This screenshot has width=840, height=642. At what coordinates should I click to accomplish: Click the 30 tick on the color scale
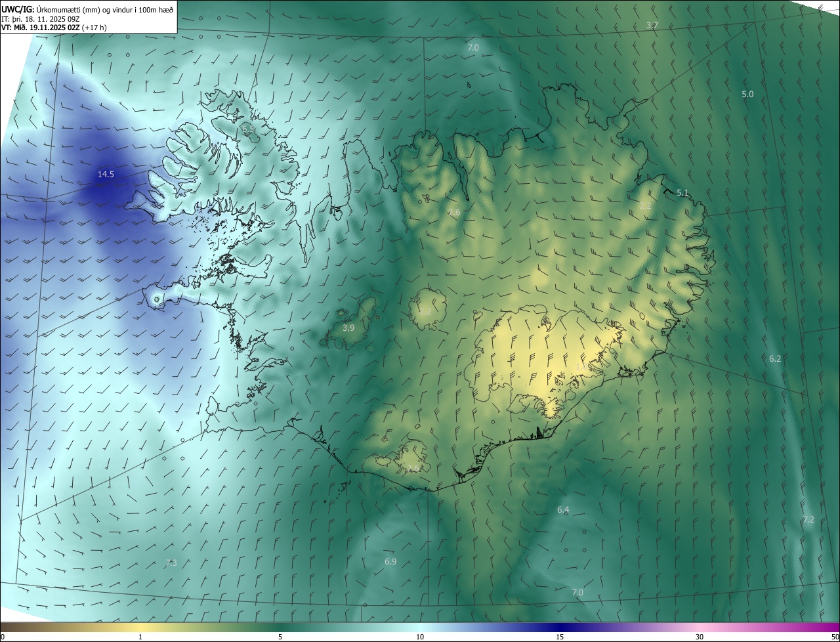pos(700,637)
